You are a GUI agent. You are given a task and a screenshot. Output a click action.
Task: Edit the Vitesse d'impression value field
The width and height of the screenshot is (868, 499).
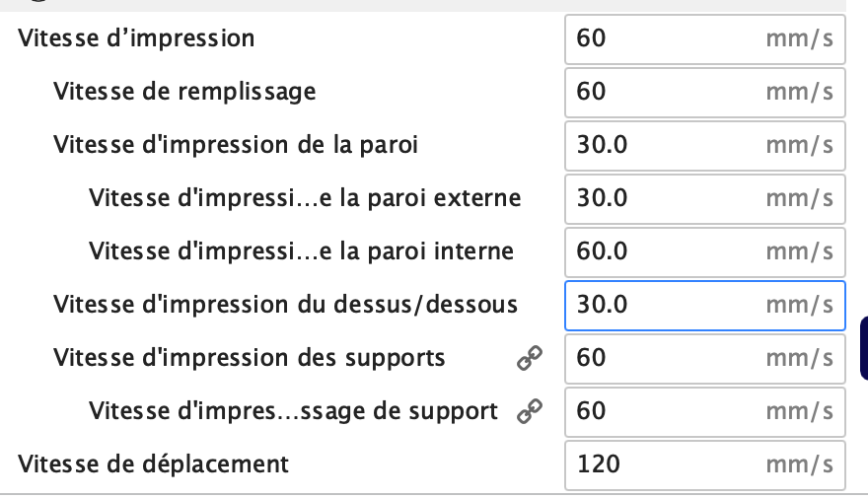click(x=704, y=39)
